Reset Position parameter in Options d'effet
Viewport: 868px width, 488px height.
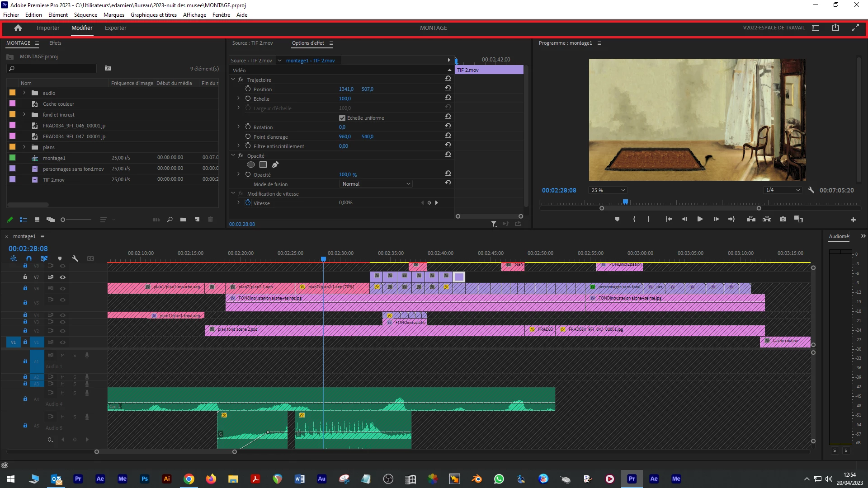click(448, 88)
